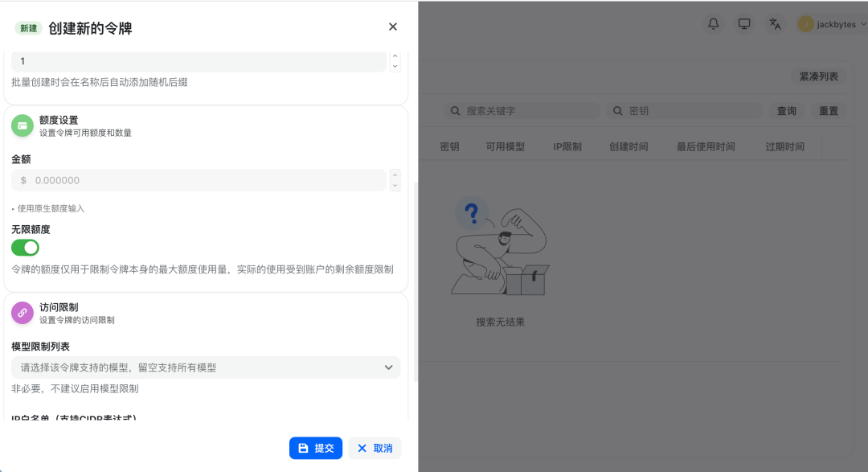Screen dimensions: 868x472
Task: Click the quantity input showing 1
Action: (x=199, y=61)
